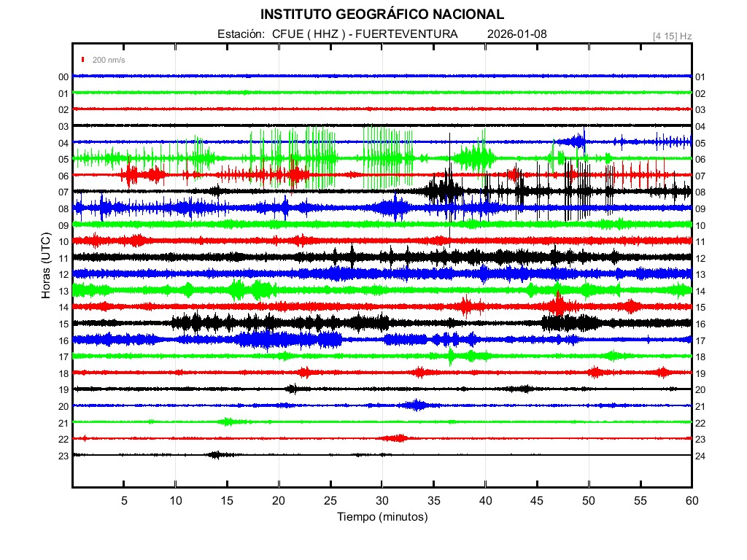Click the red amplitude scale bar
This screenshot has width=747, height=560.
(x=84, y=60)
